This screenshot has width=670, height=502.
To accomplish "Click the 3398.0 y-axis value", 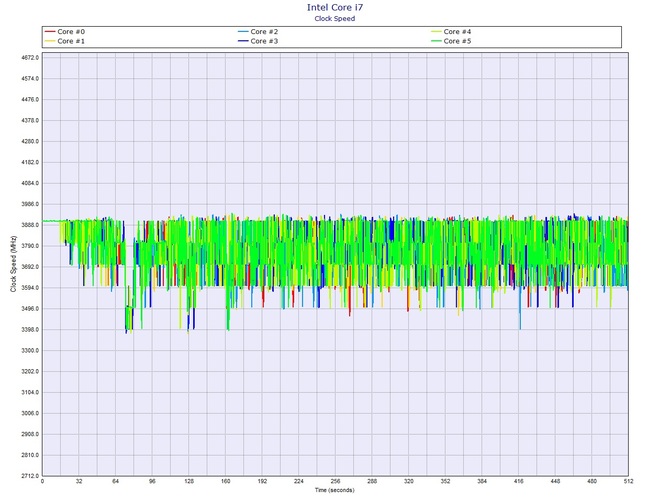I will pos(30,330).
